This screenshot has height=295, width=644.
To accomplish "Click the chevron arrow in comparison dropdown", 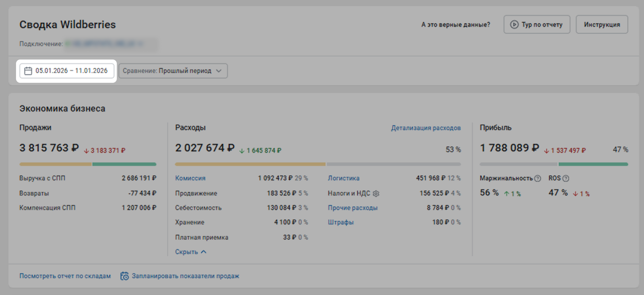I will coord(219,71).
